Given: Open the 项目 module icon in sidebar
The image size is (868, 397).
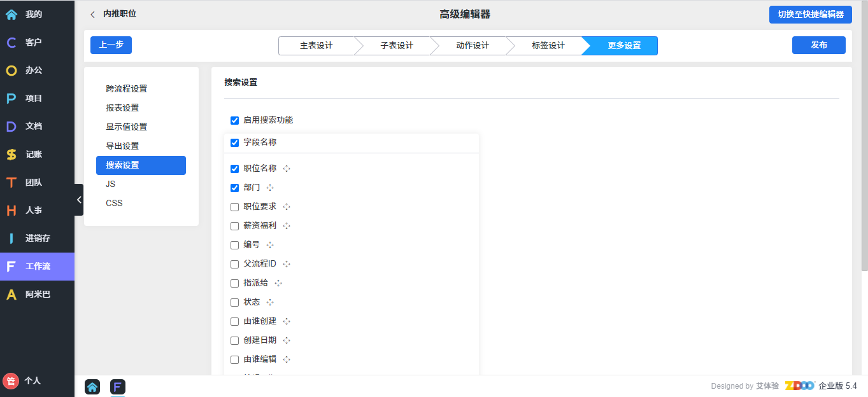Looking at the screenshot, I should [x=11, y=99].
